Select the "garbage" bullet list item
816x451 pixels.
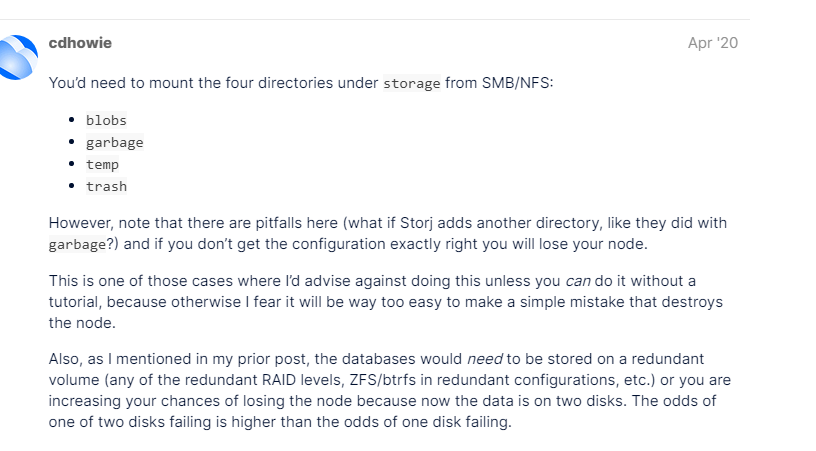(114, 142)
